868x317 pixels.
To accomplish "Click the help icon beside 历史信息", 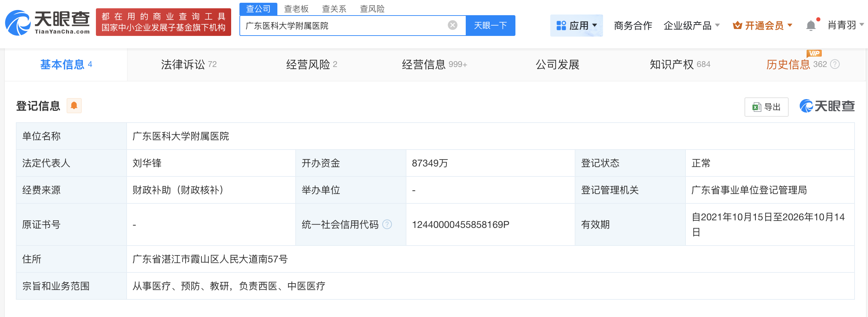I will tap(835, 64).
